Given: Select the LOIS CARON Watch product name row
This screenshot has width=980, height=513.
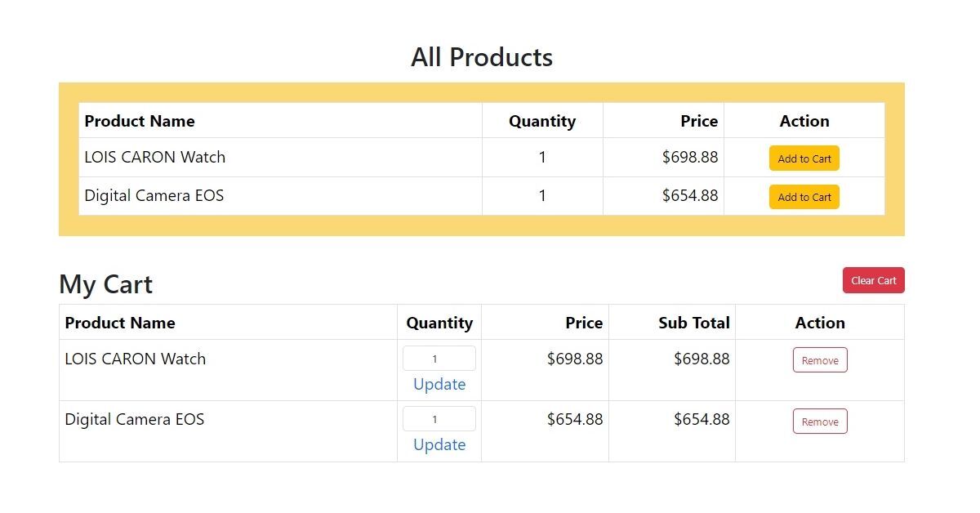Looking at the screenshot, I should click(x=154, y=158).
